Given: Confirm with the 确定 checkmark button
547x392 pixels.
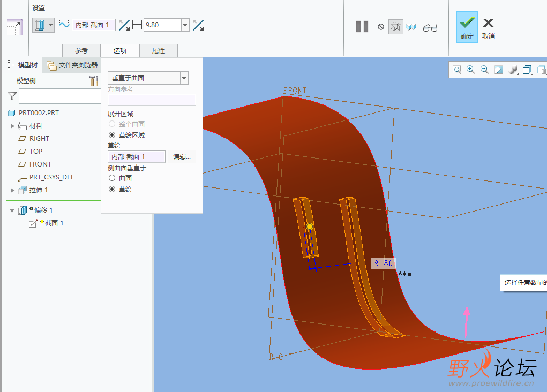Looking at the screenshot, I should (467, 27).
